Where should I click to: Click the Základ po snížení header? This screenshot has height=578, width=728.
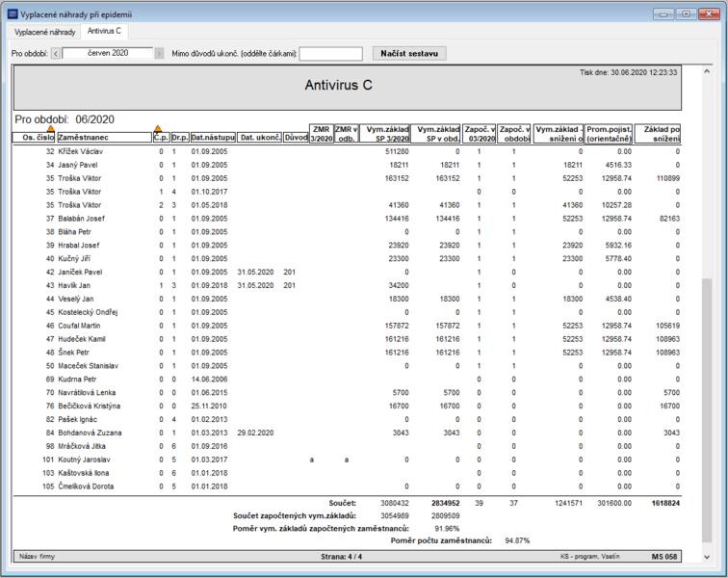coord(658,134)
